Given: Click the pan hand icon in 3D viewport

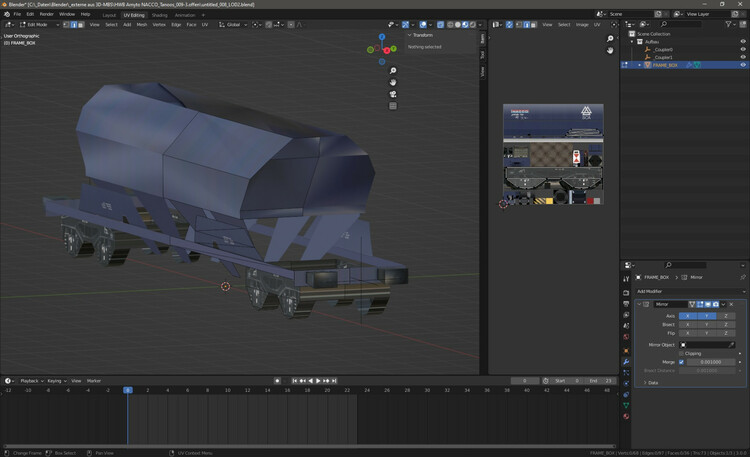Looking at the screenshot, I should pyautogui.click(x=393, y=82).
